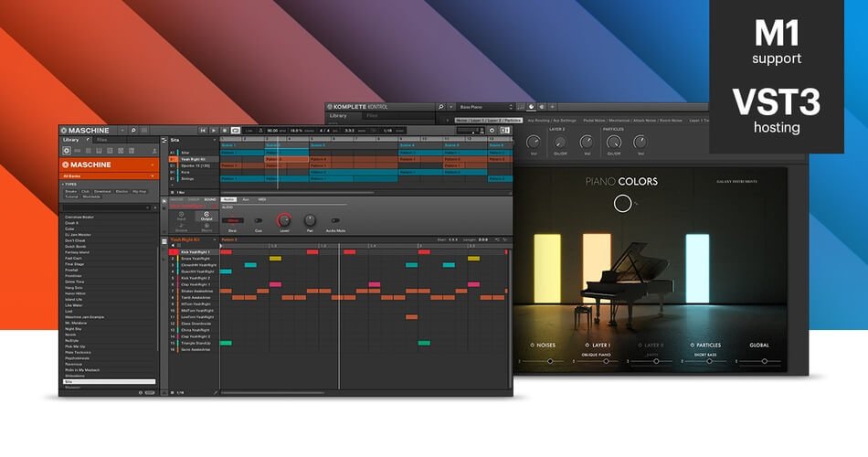This screenshot has height=457, width=868.
Task: Select the D1 Kora group
Action: click(194, 172)
